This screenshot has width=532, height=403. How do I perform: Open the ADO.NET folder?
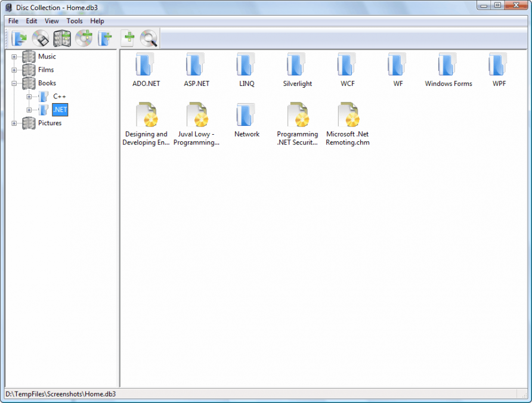click(x=145, y=66)
